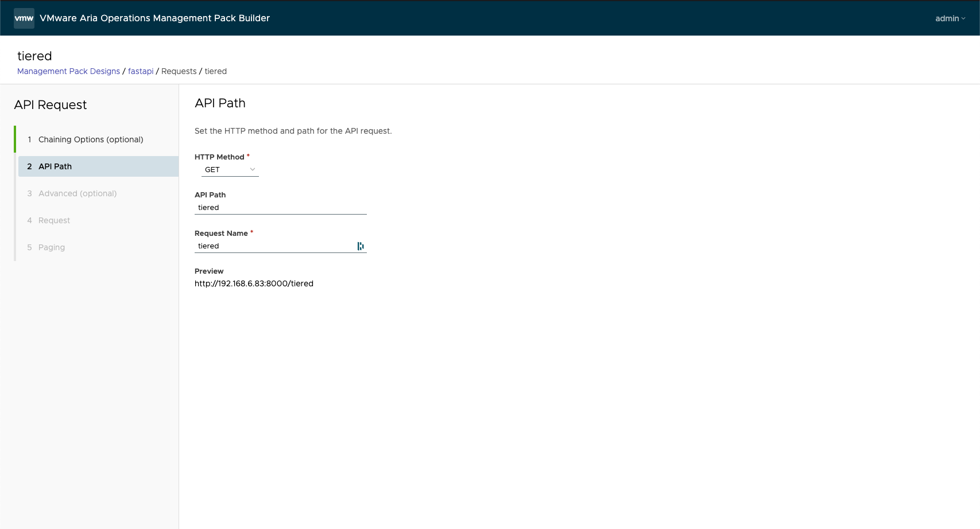This screenshot has height=529, width=980.
Task: Go to step 1 Chaining Options
Action: pyautogui.click(x=91, y=139)
